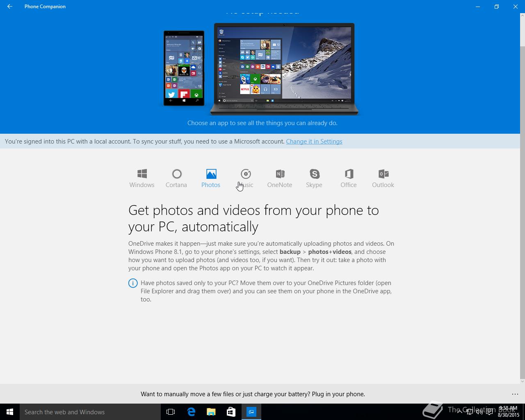
Task: Choose the Office app icon
Action: pos(349,178)
